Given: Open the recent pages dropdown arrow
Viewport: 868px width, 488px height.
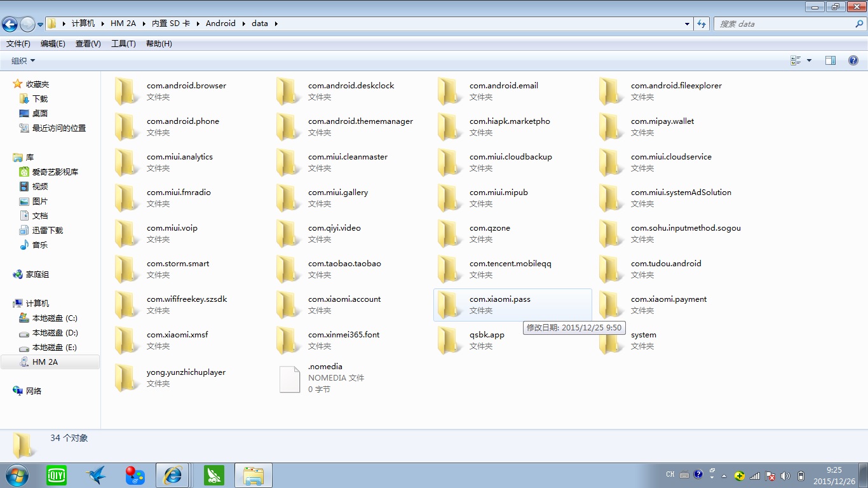Looking at the screenshot, I should point(40,24).
